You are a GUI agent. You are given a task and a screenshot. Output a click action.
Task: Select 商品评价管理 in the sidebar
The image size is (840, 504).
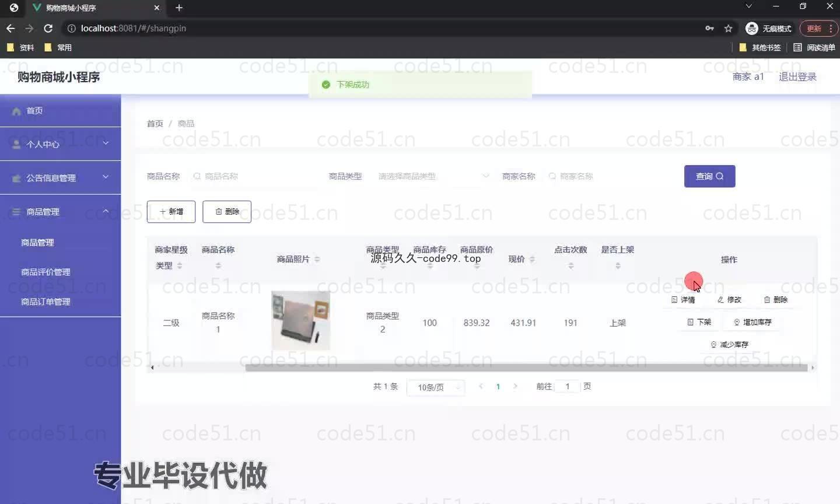(x=45, y=272)
